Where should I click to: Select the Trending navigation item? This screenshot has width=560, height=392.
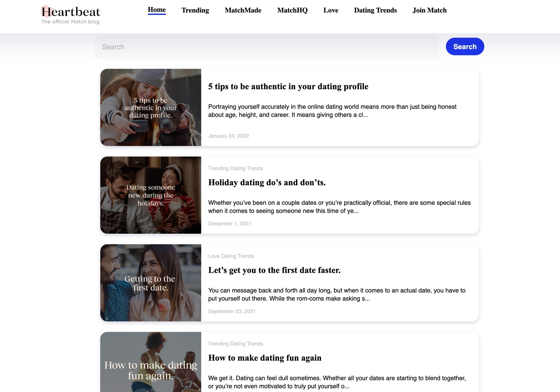pyautogui.click(x=195, y=10)
